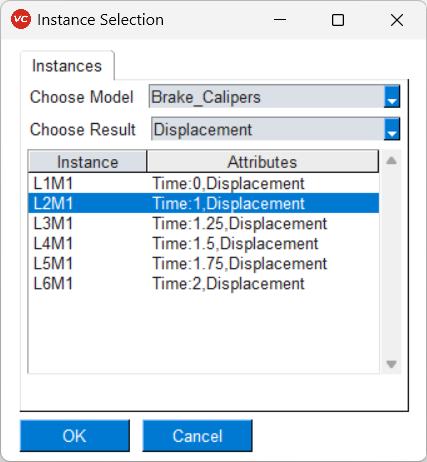This screenshot has height=462, width=427.
Task: Click the Brake_Calipers model combo box
Action: (x=274, y=97)
